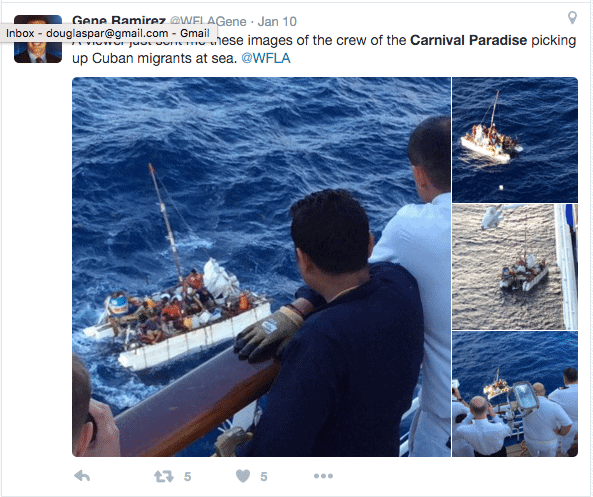This screenshot has height=497, width=593.
Task: Open the @WFLA mention link
Action: (x=266, y=58)
